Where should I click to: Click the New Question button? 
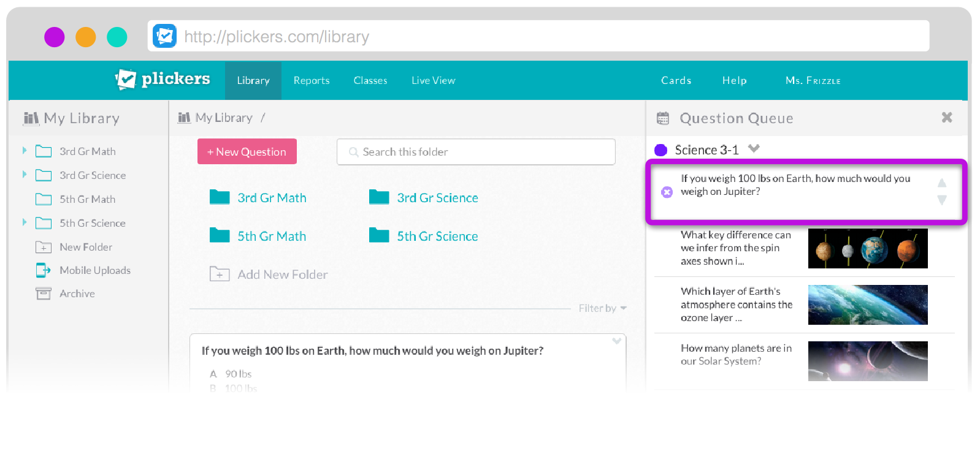click(x=247, y=151)
